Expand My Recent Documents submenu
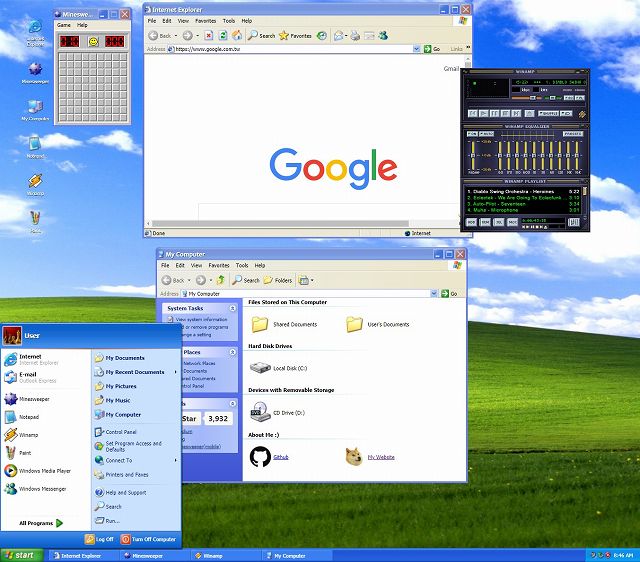 point(136,372)
